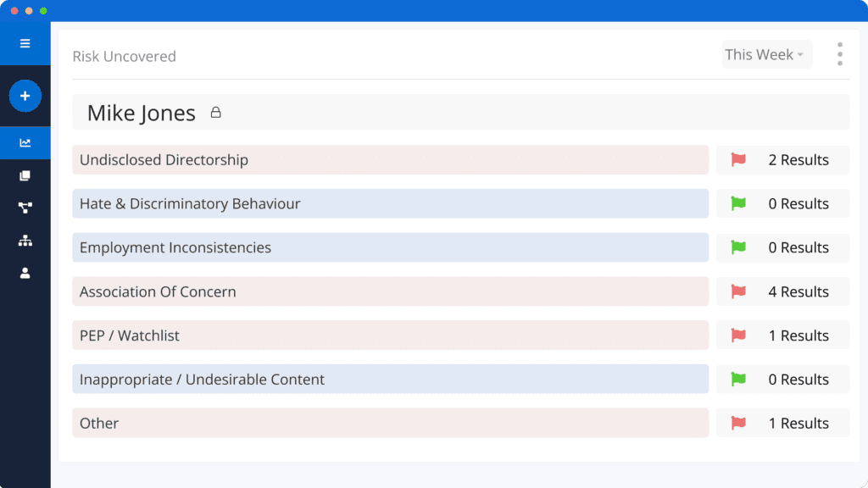Image resolution: width=868 pixels, height=488 pixels.
Task: Select the organization hierarchy sidebar icon
Action: click(x=25, y=241)
